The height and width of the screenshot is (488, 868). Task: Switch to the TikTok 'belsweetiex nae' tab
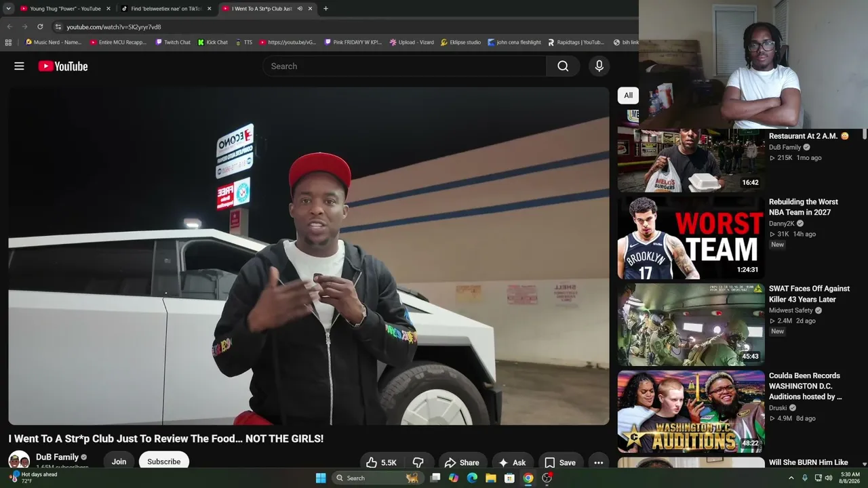click(165, 9)
